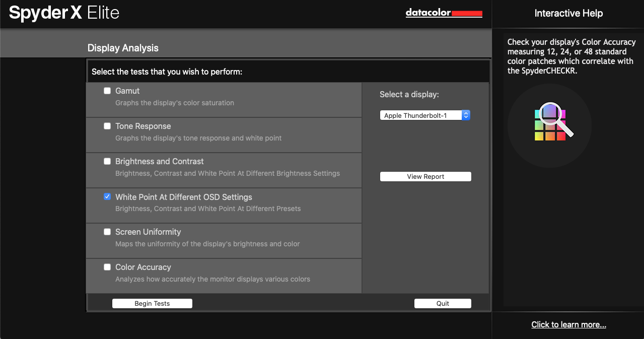Click 'Maps the uniformity' description text
This screenshot has width=644, height=339.
(x=207, y=244)
